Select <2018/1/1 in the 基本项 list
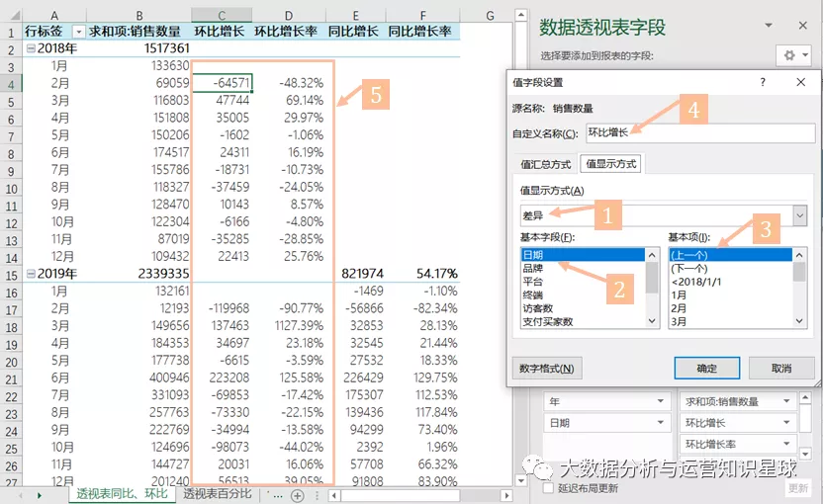The image size is (823, 504). tap(731, 282)
